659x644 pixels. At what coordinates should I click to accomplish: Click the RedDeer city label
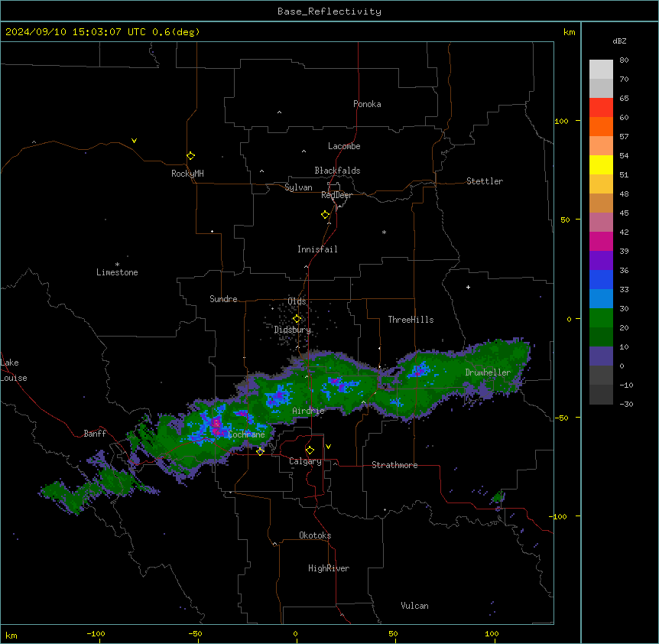click(x=336, y=195)
